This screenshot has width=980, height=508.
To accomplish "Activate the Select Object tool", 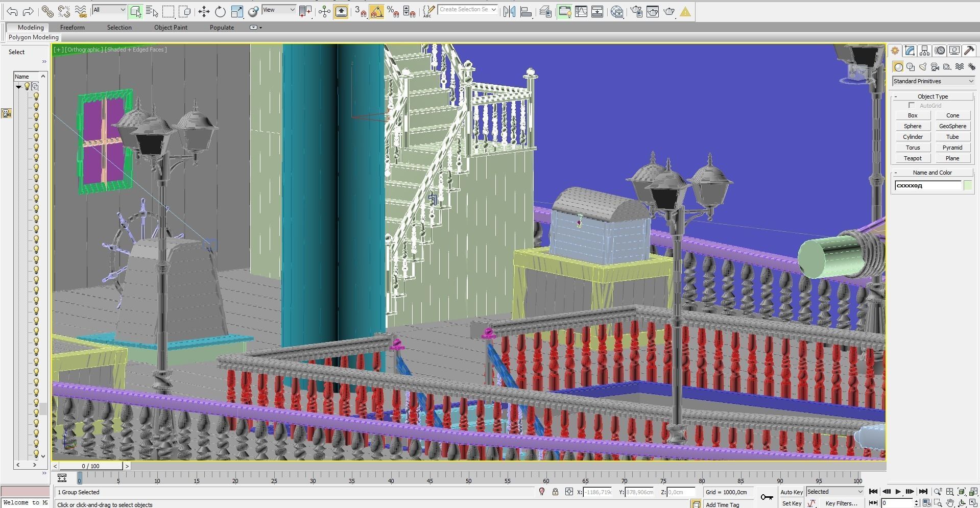I will click(x=136, y=11).
